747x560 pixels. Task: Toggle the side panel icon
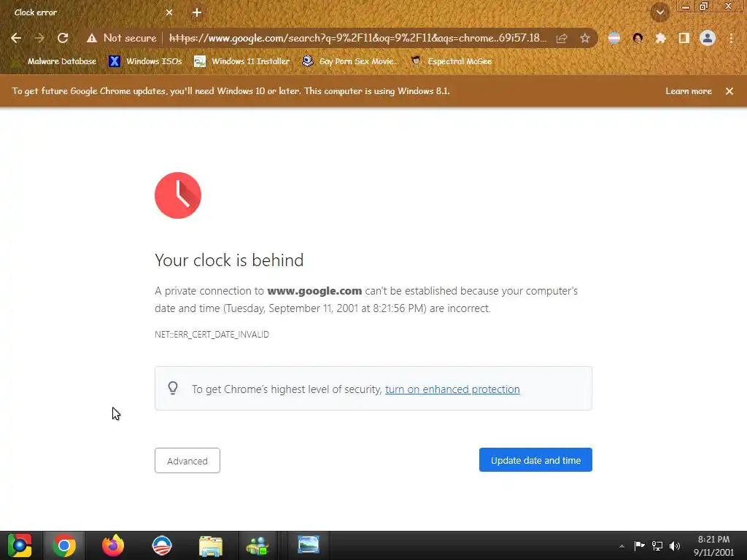tap(684, 38)
